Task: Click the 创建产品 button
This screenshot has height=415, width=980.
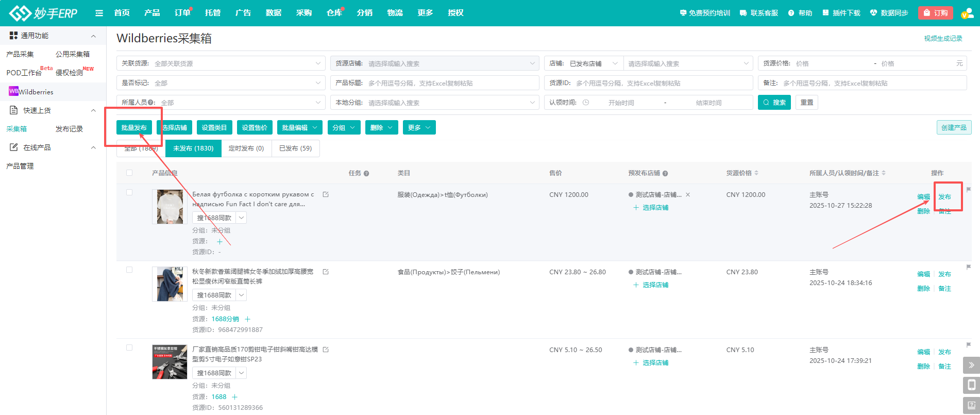Action: (x=954, y=127)
